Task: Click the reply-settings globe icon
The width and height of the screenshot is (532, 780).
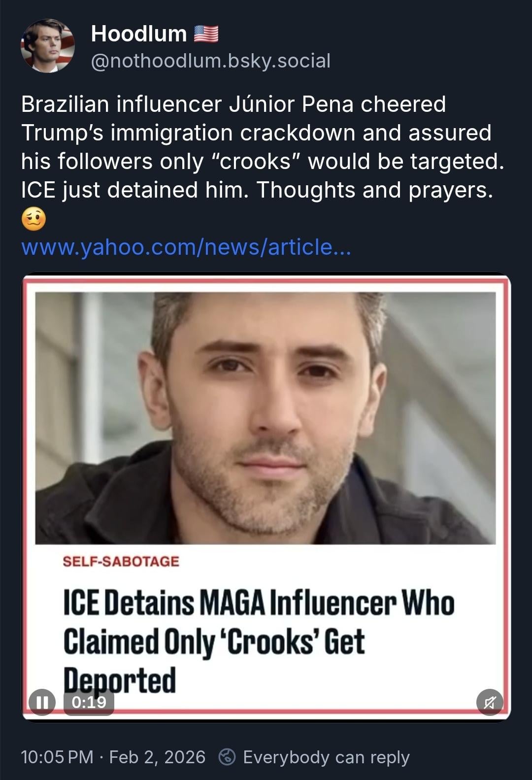Action: [x=227, y=757]
